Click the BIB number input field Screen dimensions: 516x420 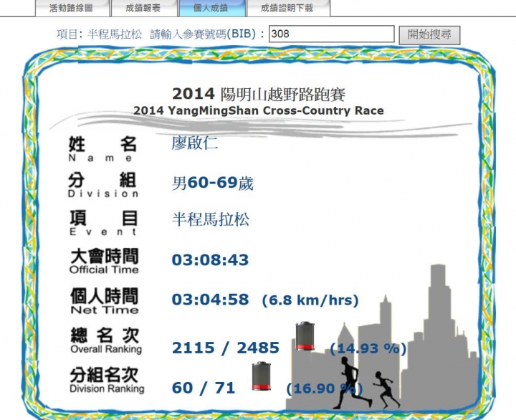tap(331, 34)
